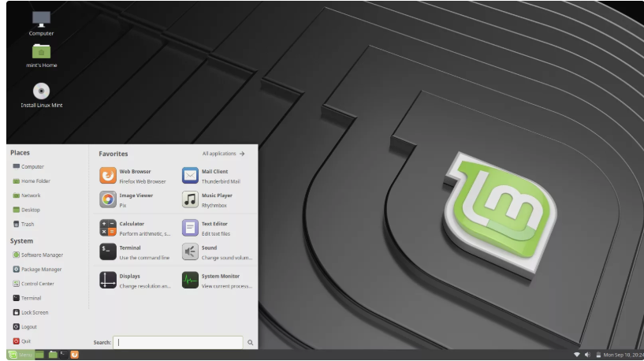The width and height of the screenshot is (644, 361).
Task: Open terminal from panel launcher
Action: pyautogui.click(x=64, y=355)
